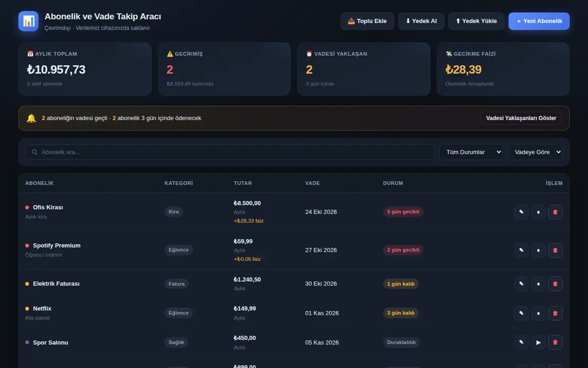588x368 pixels.
Task: Click the ₺1.240,50 amount
Action: 247,279
